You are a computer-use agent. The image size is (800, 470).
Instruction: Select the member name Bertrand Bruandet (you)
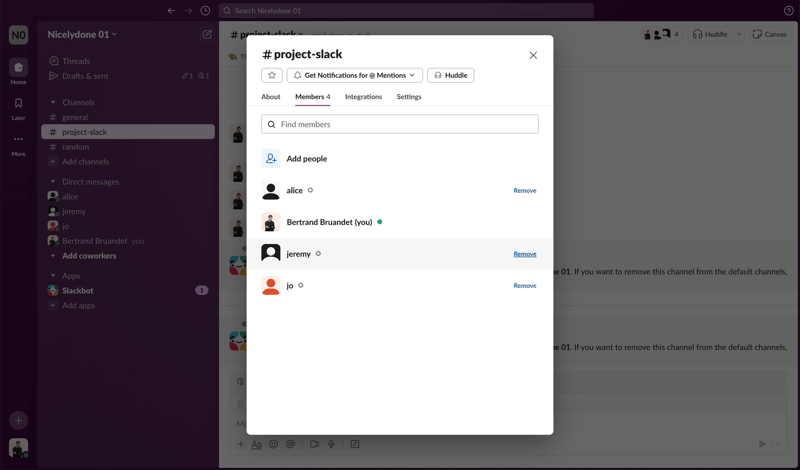329,222
